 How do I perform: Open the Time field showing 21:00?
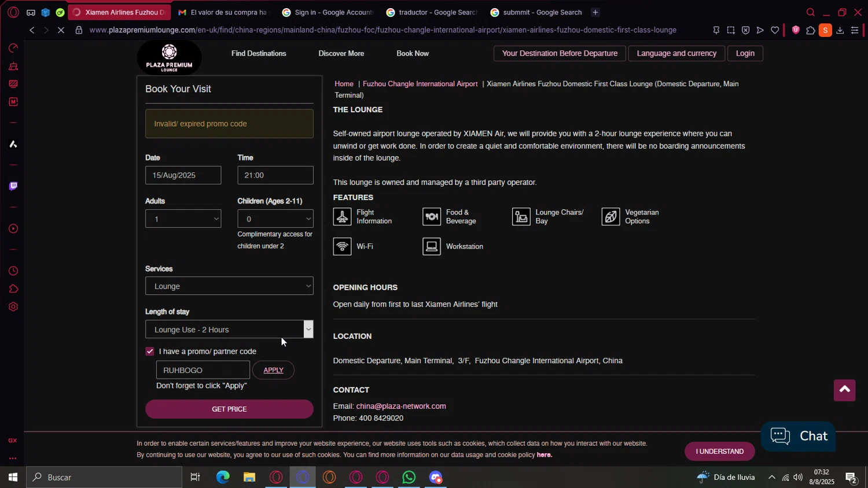click(x=275, y=175)
